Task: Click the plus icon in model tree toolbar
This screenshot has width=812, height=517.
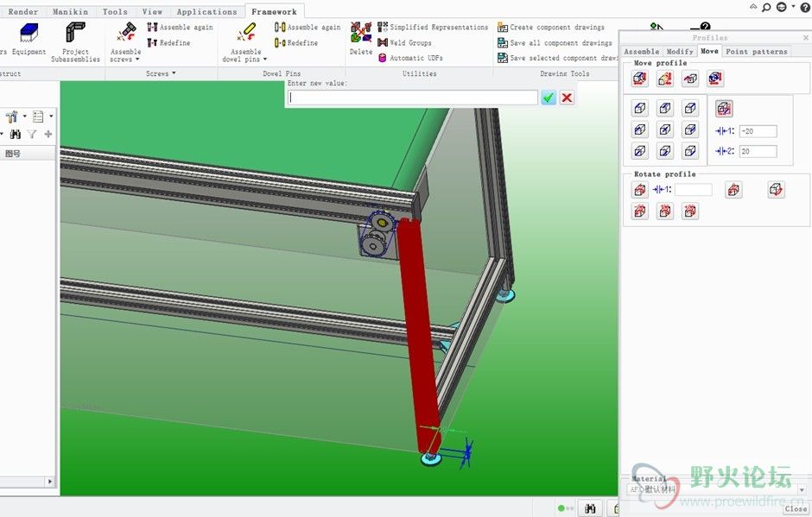Action: [48, 135]
